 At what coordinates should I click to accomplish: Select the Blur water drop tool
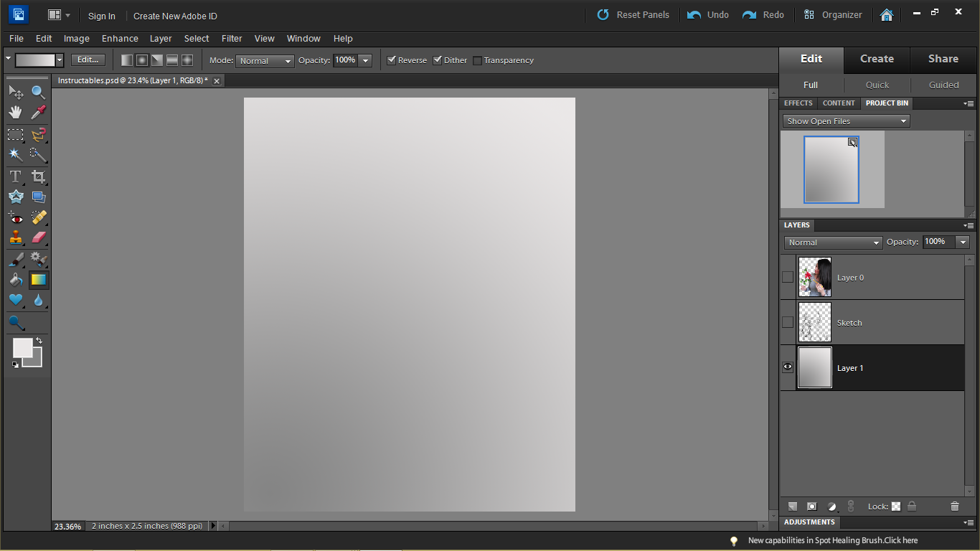click(x=38, y=300)
